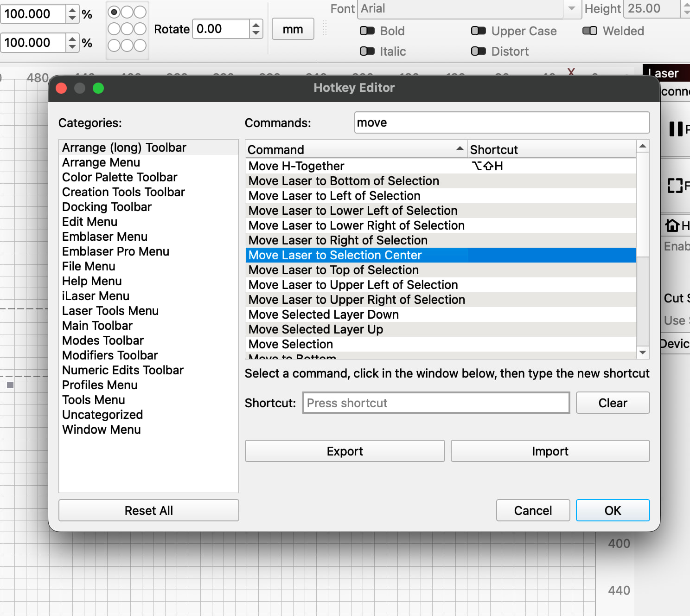Viewport: 690px width, 616px height.
Task: Click the Home icon in Laser panel
Action: click(x=672, y=225)
